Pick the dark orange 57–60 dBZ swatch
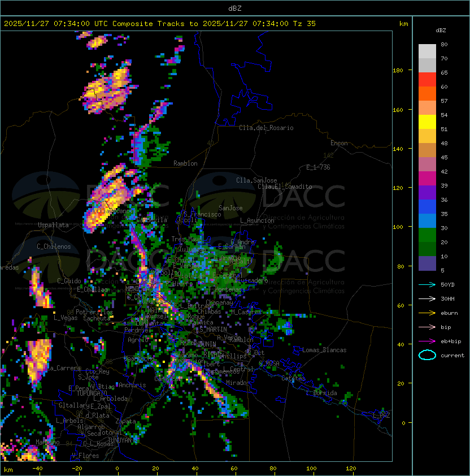The height and width of the screenshot is (476, 470). [427, 93]
